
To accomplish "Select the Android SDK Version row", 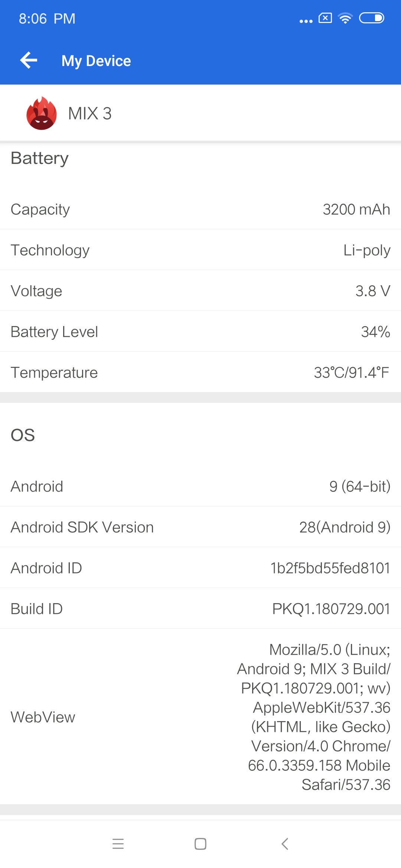I will click(x=200, y=527).
